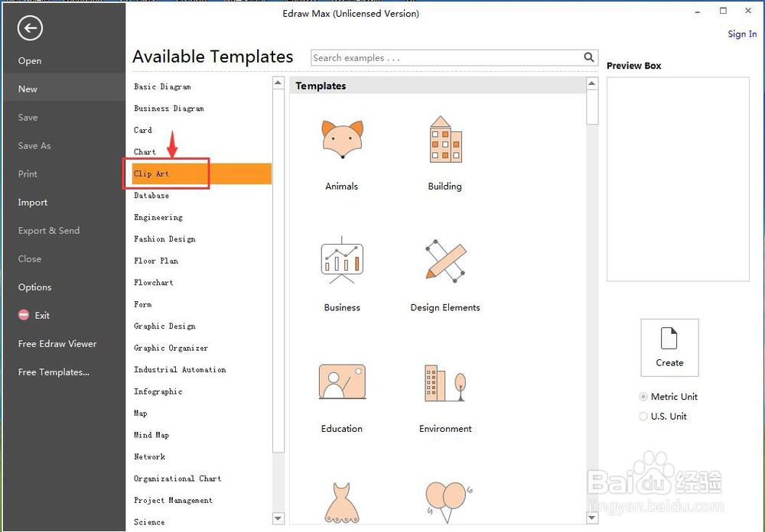Open the Building template icon
This screenshot has width=765, height=532.
tap(445, 139)
